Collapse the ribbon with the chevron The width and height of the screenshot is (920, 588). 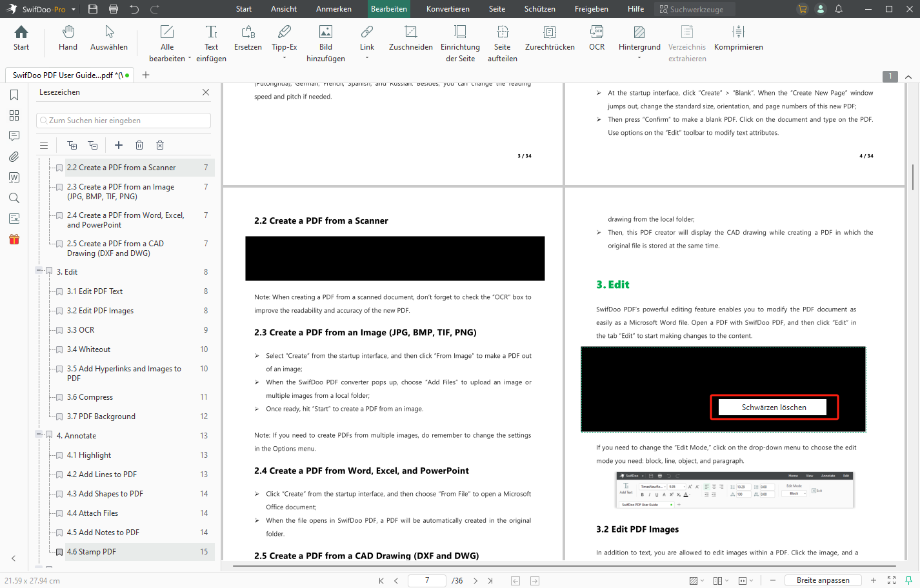coord(908,77)
